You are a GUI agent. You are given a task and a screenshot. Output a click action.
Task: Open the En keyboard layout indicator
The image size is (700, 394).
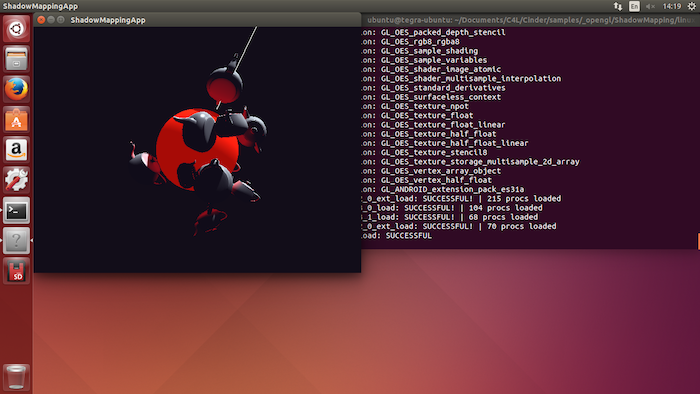pos(634,6)
